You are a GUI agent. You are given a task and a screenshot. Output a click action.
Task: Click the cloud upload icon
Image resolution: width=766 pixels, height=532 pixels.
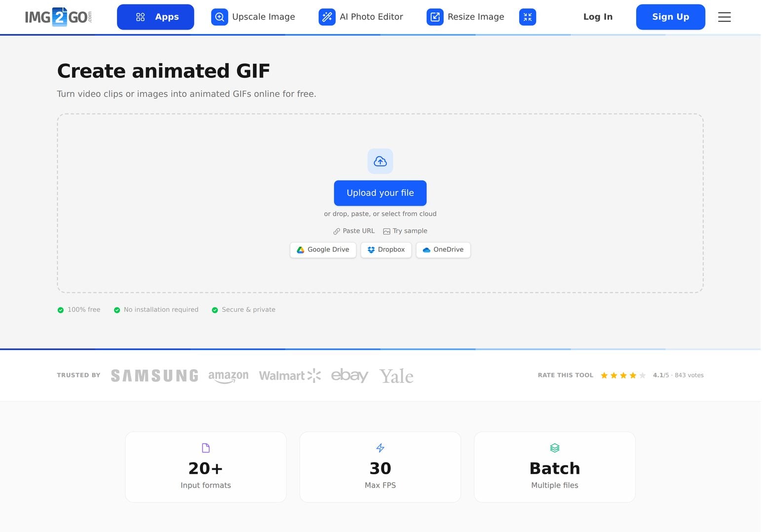pyautogui.click(x=380, y=161)
